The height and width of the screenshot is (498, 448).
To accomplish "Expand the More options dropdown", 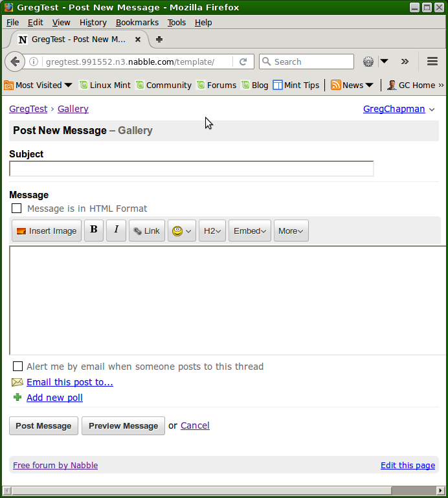I will click(x=291, y=231).
